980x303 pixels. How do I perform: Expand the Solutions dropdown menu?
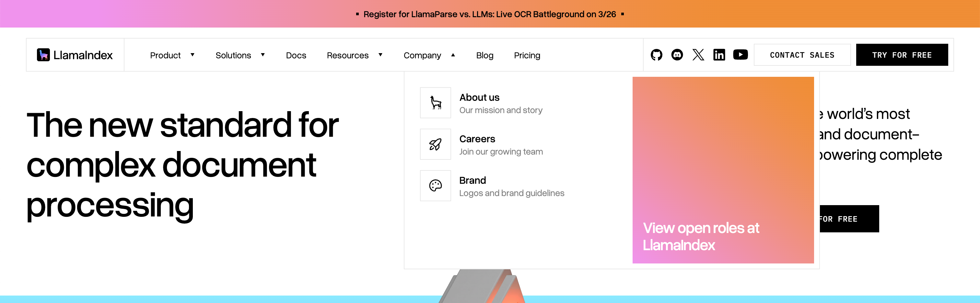[x=240, y=55]
